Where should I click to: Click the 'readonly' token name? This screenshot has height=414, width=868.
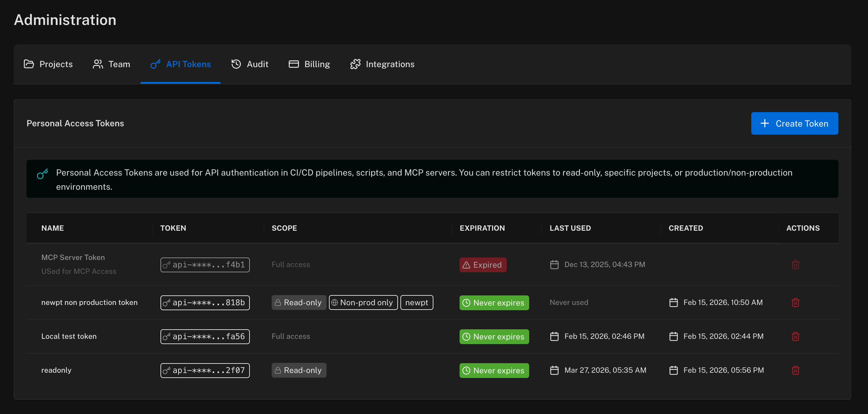point(56,370)
